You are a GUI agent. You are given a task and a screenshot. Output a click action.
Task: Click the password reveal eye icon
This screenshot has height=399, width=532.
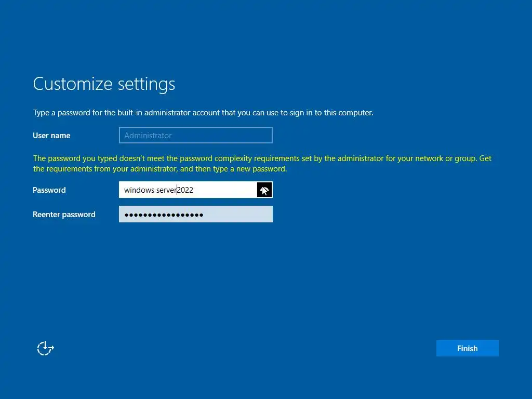[x=264, y=190]
